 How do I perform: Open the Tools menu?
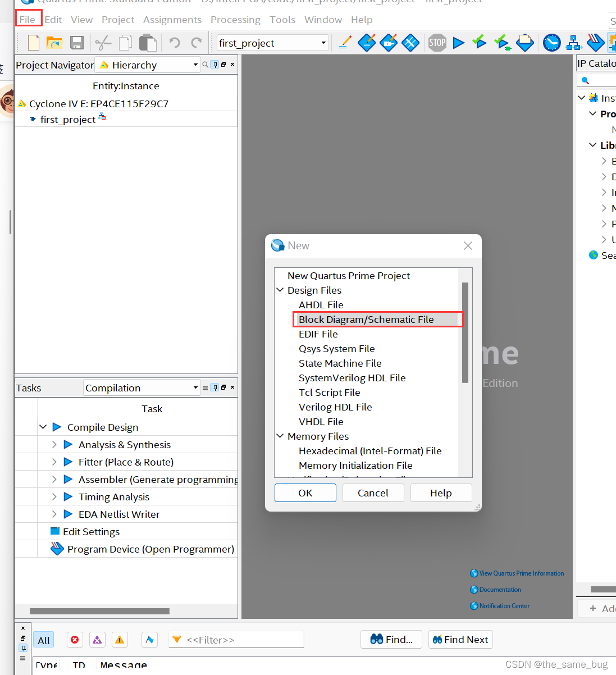coord(282,20)
